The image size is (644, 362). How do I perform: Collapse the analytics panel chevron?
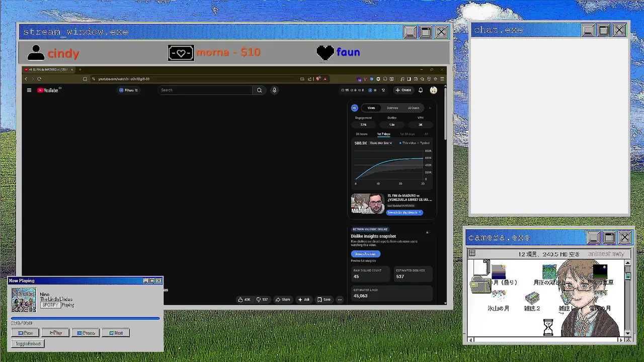[x=430, y=108]
